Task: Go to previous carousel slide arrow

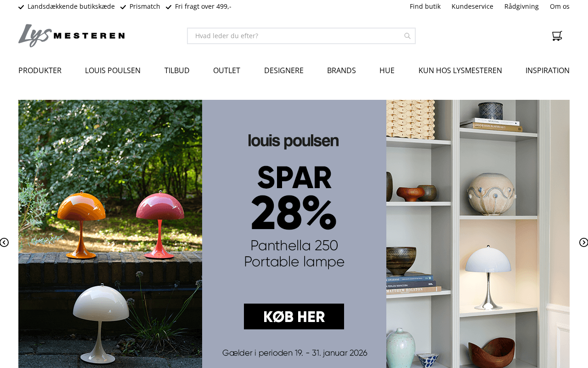Action: click(4, 242)
